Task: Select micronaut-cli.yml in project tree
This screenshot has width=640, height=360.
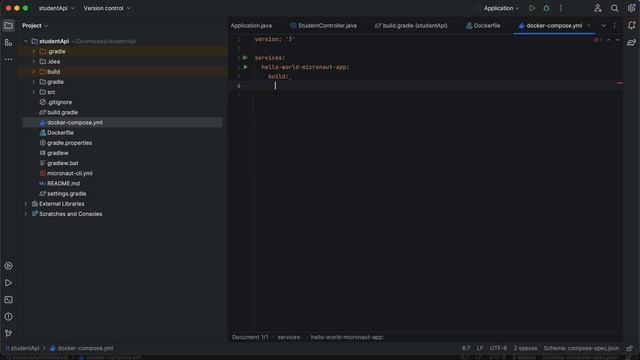Action: [x=69, y=173]
